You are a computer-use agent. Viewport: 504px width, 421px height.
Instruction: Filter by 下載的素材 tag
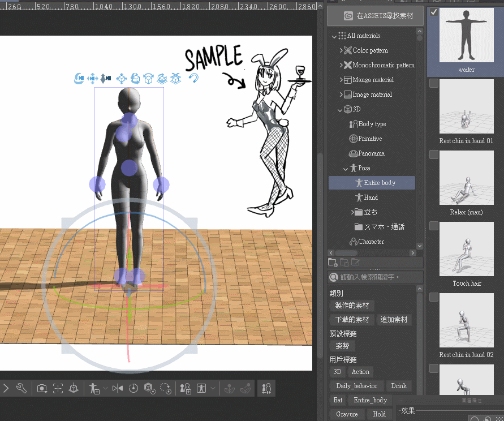click(x=352, y=320)
